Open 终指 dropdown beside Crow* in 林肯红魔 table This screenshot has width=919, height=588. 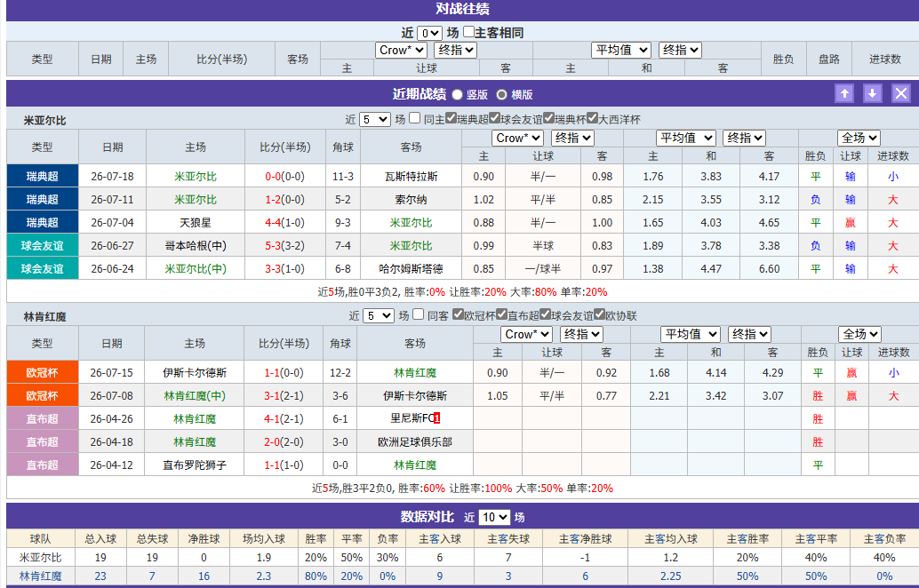pyautogui.click(x=581, y=334)
